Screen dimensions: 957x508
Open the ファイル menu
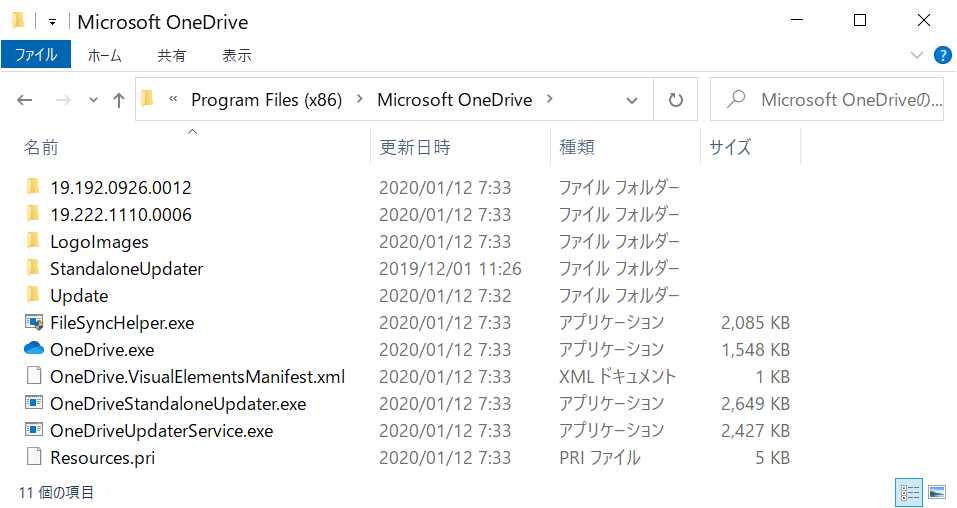36,55
